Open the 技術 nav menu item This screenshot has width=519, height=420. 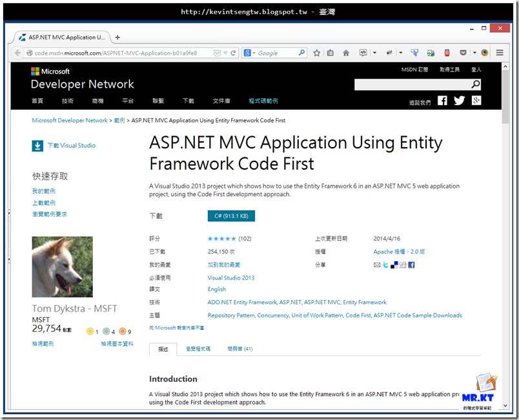(x=68, y=101)
